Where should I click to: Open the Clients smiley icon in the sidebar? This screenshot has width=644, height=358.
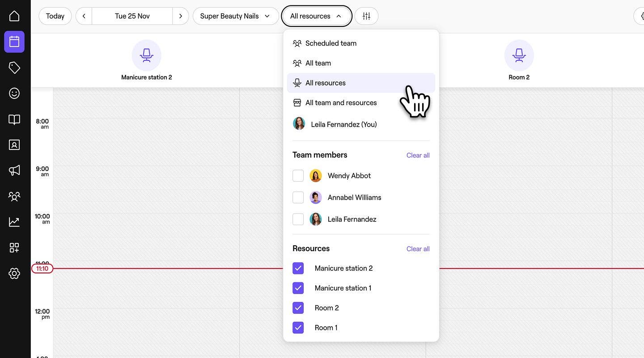(14, 93)
